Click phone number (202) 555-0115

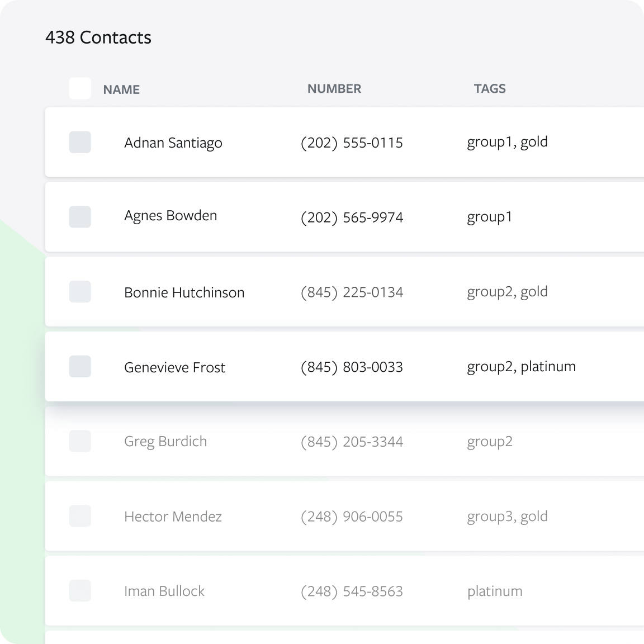352,143
